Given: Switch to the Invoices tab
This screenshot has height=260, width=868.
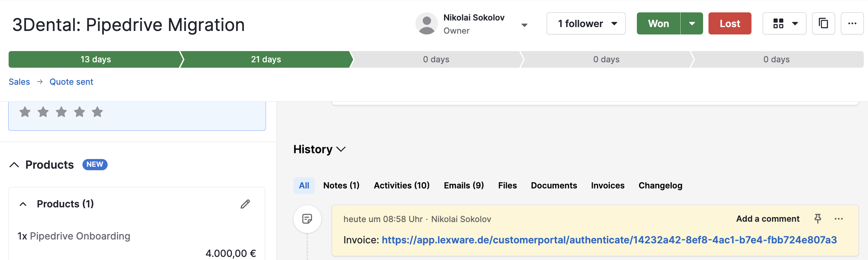Looking at the screenshot, I should [608, 185].
